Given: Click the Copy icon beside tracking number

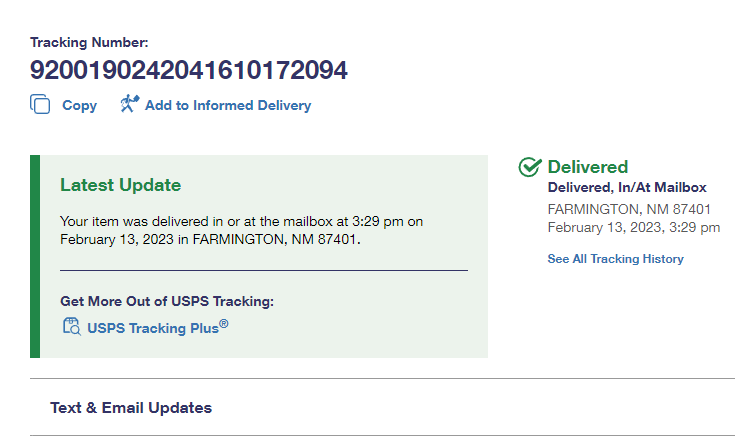Looking at the screenshot, I should 40,105.
